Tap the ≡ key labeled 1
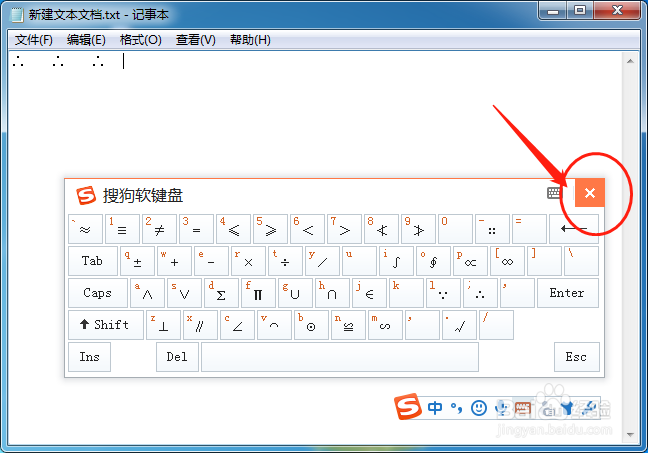Image resolution: width=648 pixels, height=453 pixels. (x=122, y=229)
